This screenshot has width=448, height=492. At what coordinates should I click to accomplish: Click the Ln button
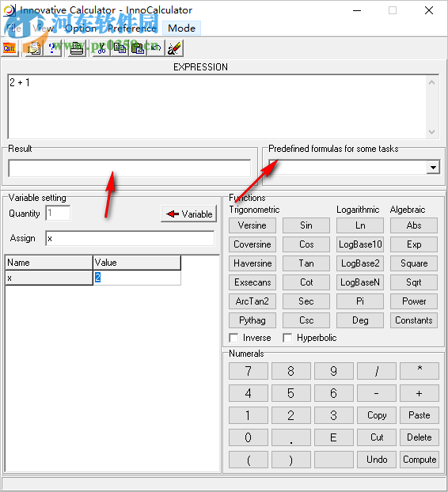[360, 225]
